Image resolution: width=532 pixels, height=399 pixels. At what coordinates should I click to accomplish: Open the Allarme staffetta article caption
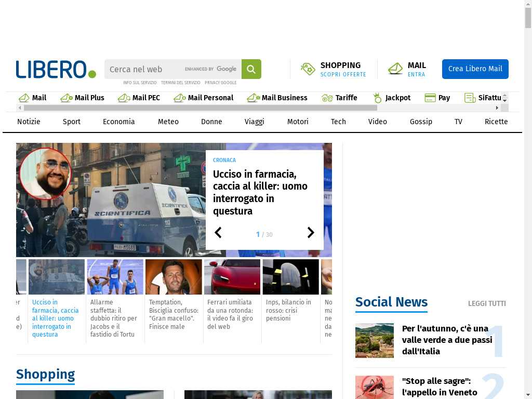pos(114,318)
